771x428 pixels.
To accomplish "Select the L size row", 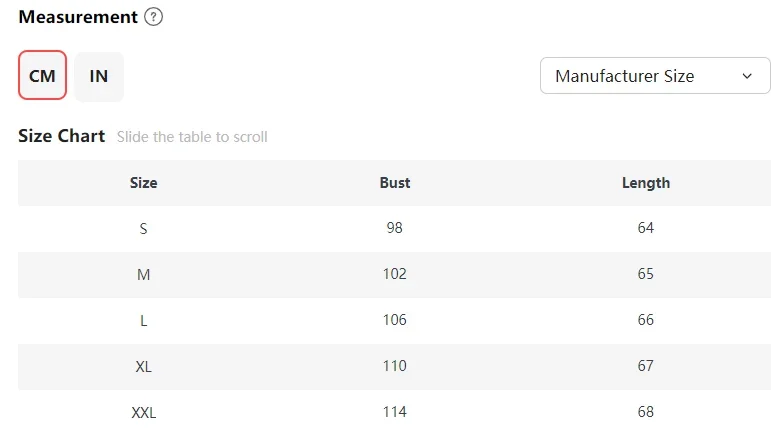I will point(144,320).
